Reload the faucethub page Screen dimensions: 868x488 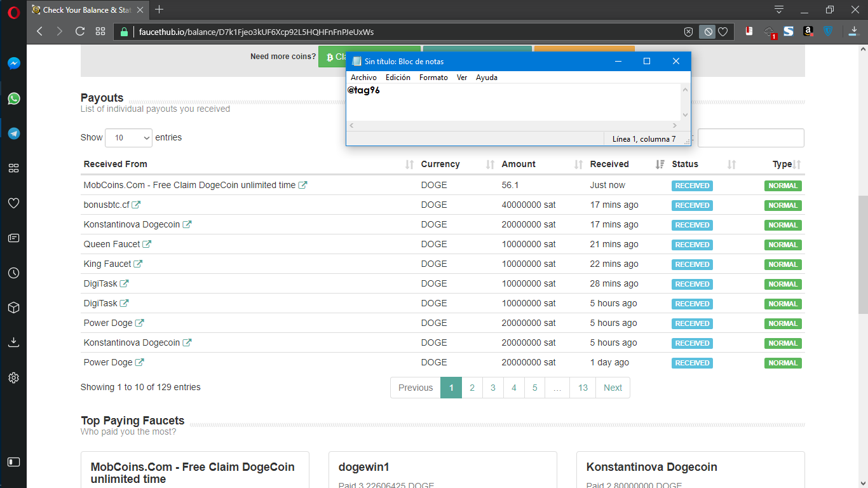click(x=80, y=31)
